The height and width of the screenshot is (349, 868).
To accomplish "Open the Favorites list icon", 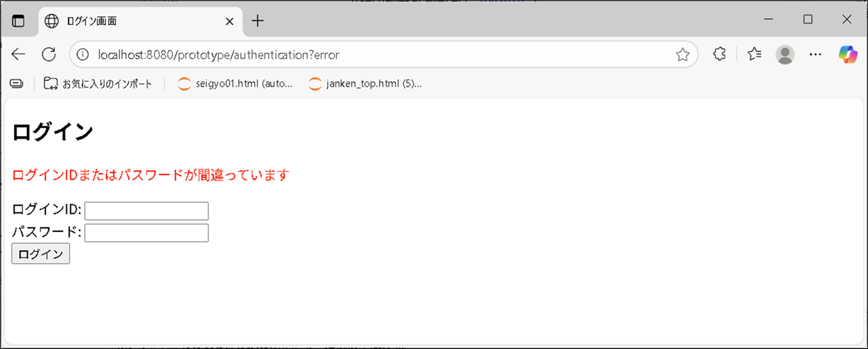I will (x=755, y=54).
